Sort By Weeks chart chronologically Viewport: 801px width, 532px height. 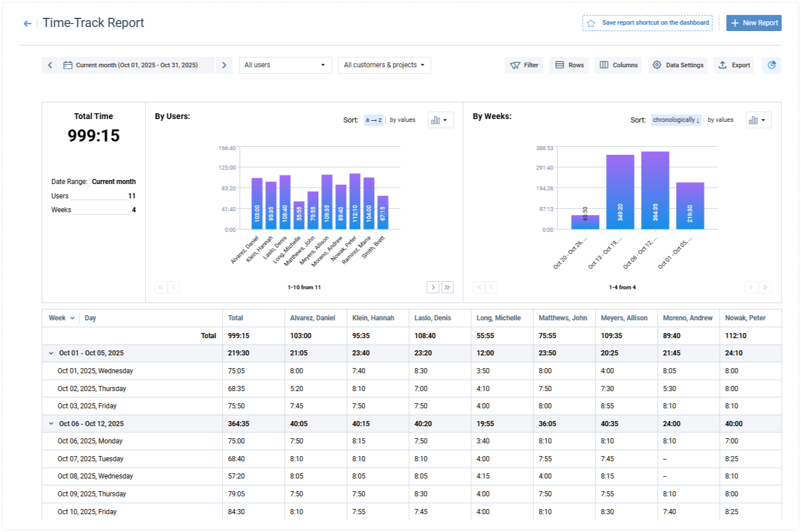tap(676, 120)
